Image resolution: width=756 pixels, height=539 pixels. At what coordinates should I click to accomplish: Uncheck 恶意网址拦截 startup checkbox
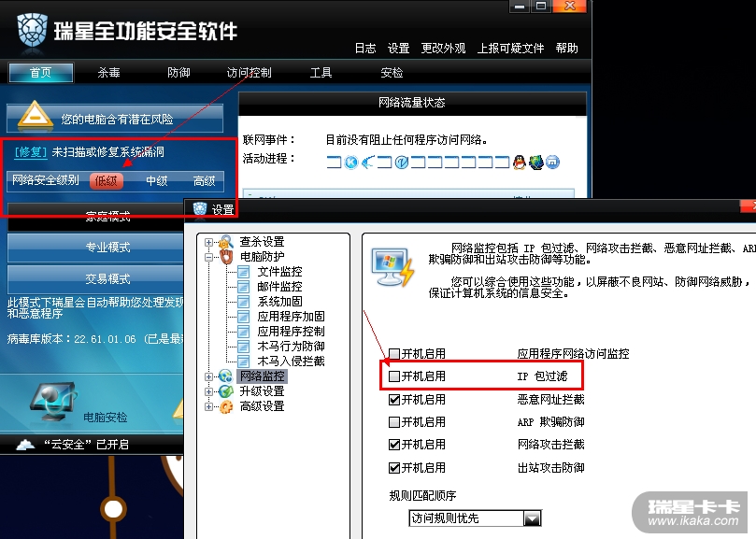(x=394, y=400)
